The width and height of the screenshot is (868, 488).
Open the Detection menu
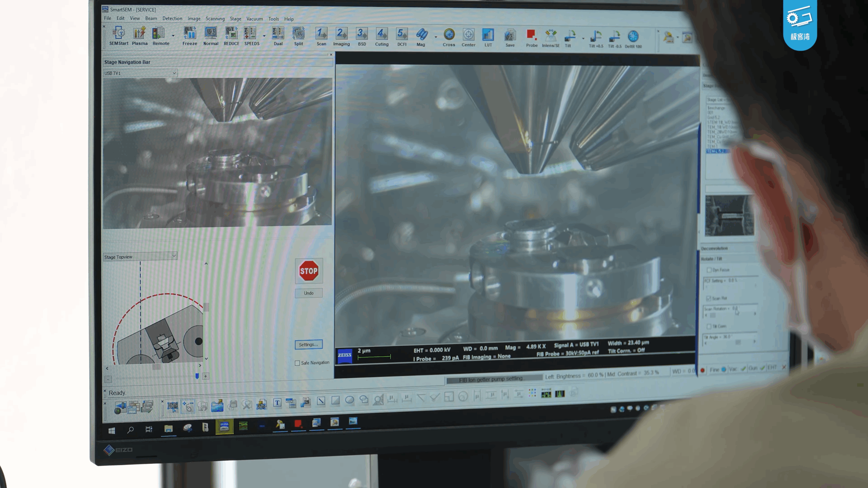click(x=172, y=18)
